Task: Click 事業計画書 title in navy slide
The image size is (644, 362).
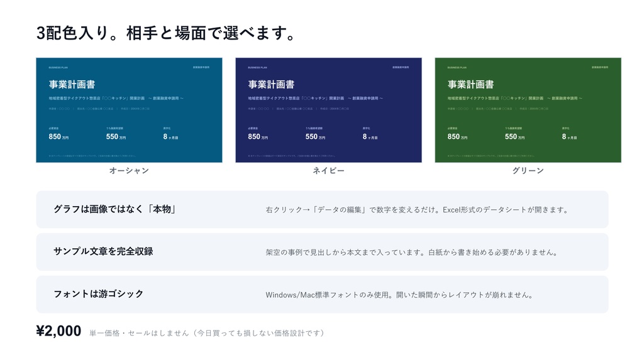Action: pyautogui.click(x=271, y=85)
